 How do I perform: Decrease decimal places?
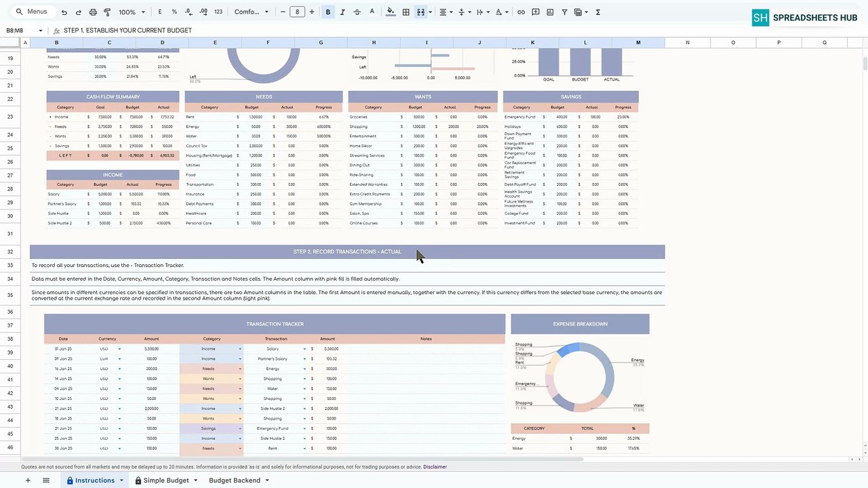189,12
